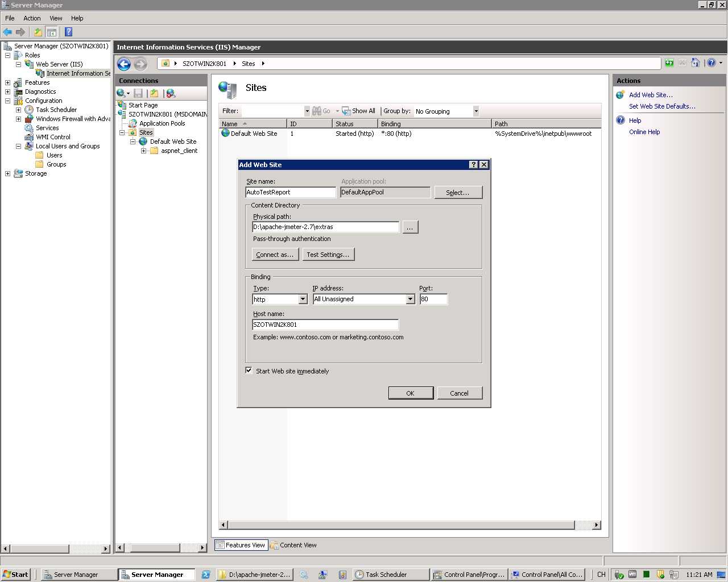Click the Test Settings... button
728x582 pixels.
pyautogui.click(x=328, y=255)
